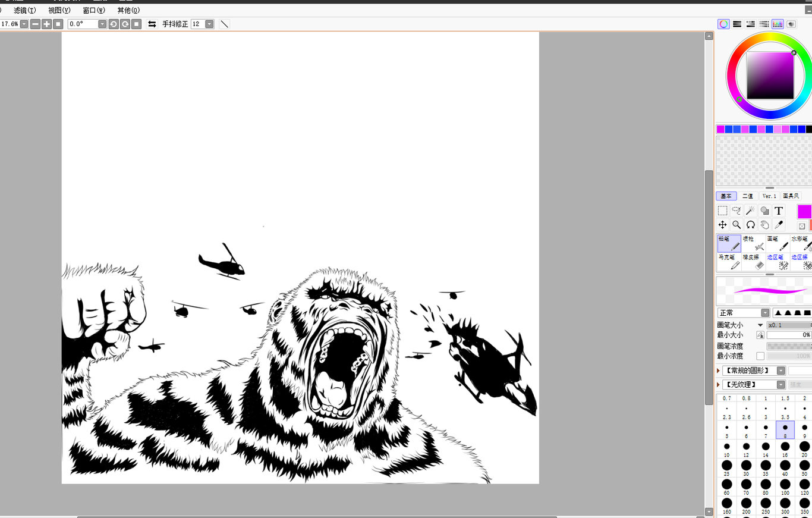Pick the black swatch in history row
The height and width of the screenshot is (518, 812).
pyautogui.click(x=809, y=129)
